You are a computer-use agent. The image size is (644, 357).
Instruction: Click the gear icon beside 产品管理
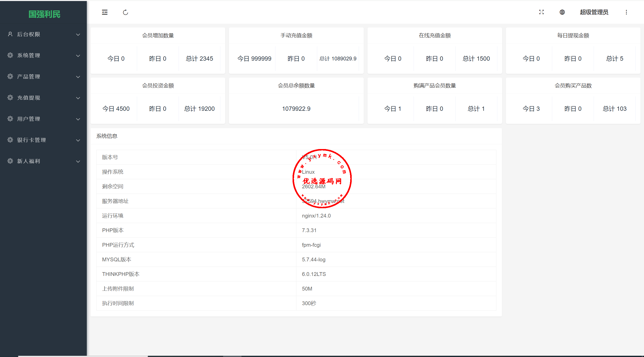click(x=10, y=76)
